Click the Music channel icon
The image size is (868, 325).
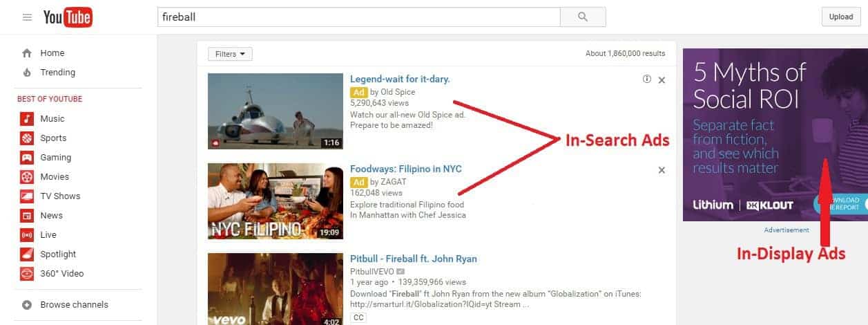click(x=27, y=119)
